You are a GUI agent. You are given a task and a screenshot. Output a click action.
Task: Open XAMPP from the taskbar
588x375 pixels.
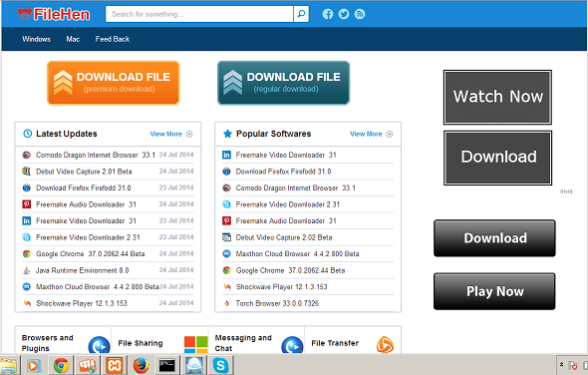(115, 366)
